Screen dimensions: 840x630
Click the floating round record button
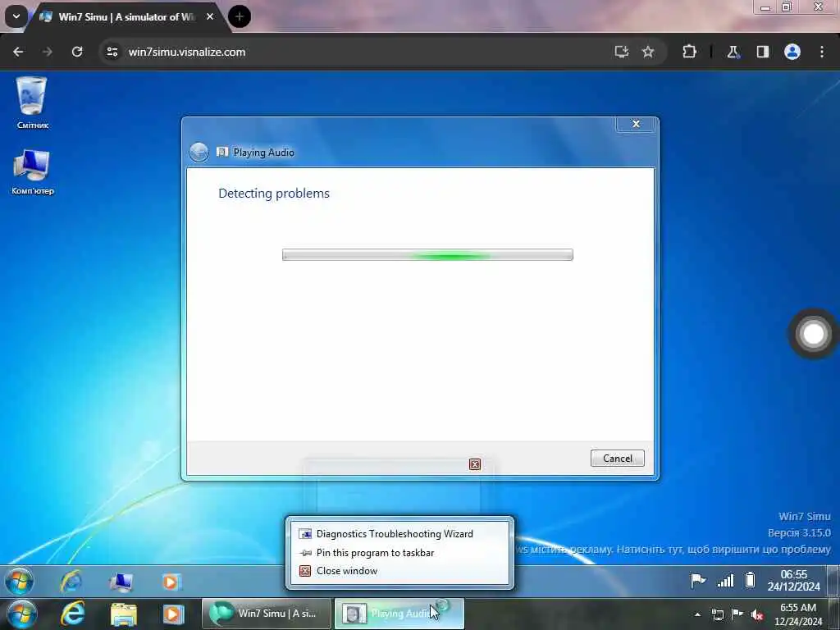point(813,334)
